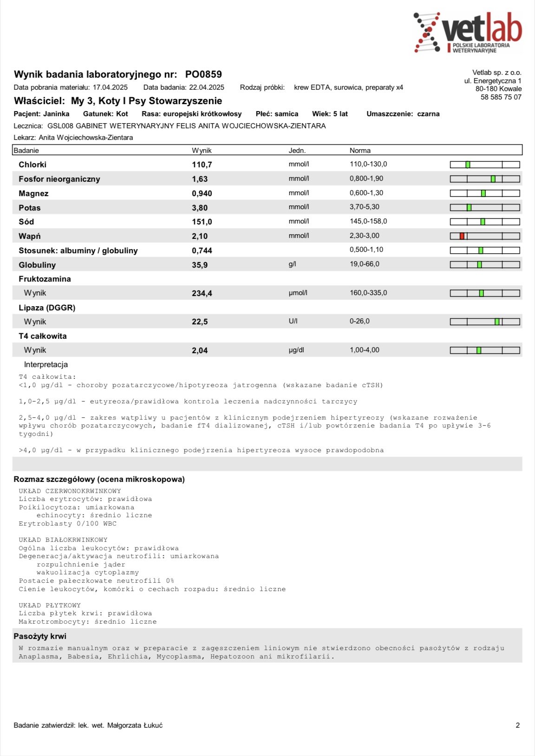Click the Lipaza result 22,5

pyautogui.click(x=200, y=322)
